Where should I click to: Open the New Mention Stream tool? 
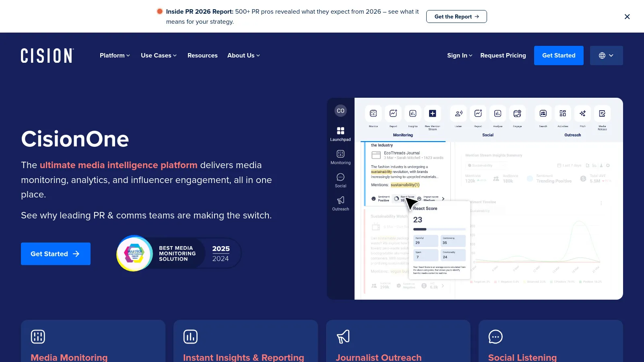(x=433, y=113)
